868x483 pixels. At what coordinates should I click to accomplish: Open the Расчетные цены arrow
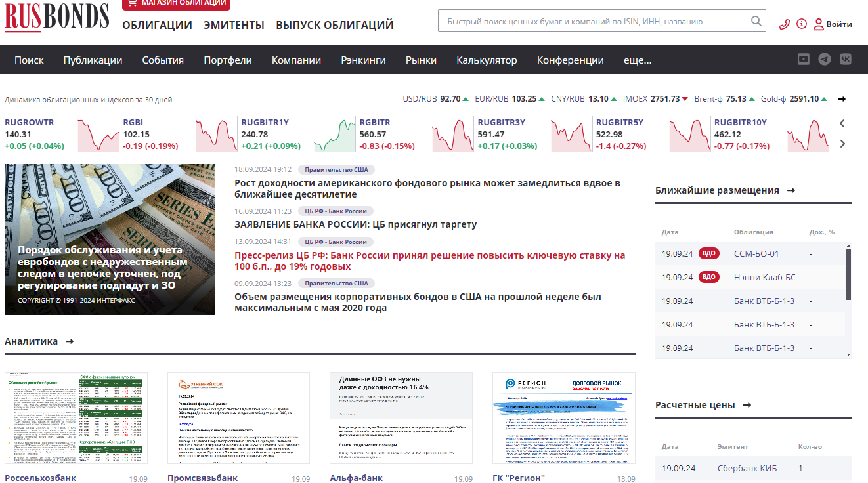(x=747, y=405)
